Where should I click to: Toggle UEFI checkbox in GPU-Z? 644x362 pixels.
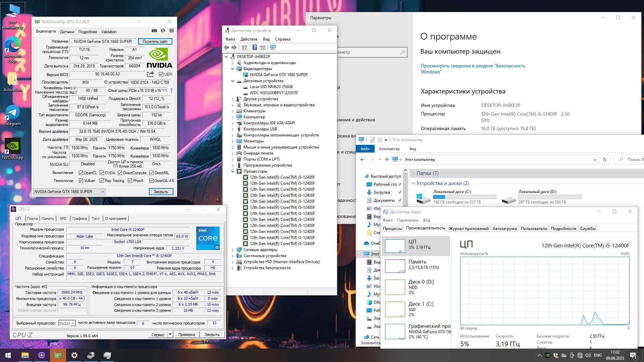point(161,74)
